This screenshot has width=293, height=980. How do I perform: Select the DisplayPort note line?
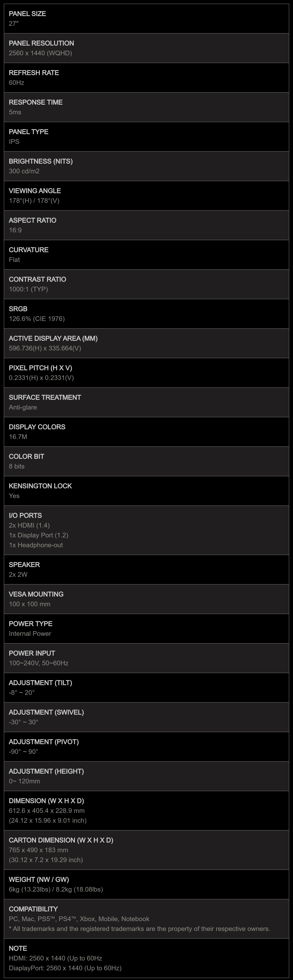tap(65, 968)
